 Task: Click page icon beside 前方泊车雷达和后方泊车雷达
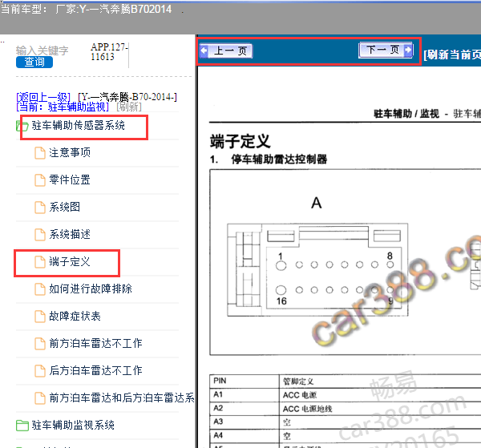coord(40,398)
